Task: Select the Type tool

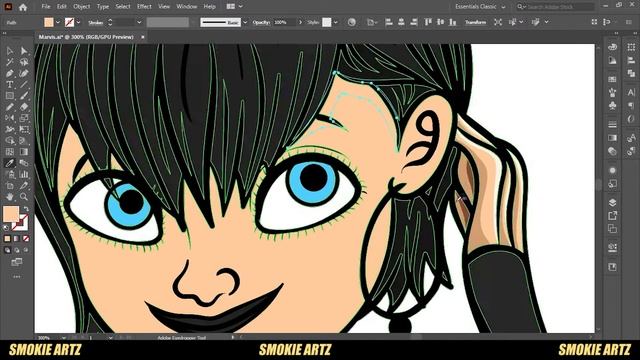Action: click(10, 85)
